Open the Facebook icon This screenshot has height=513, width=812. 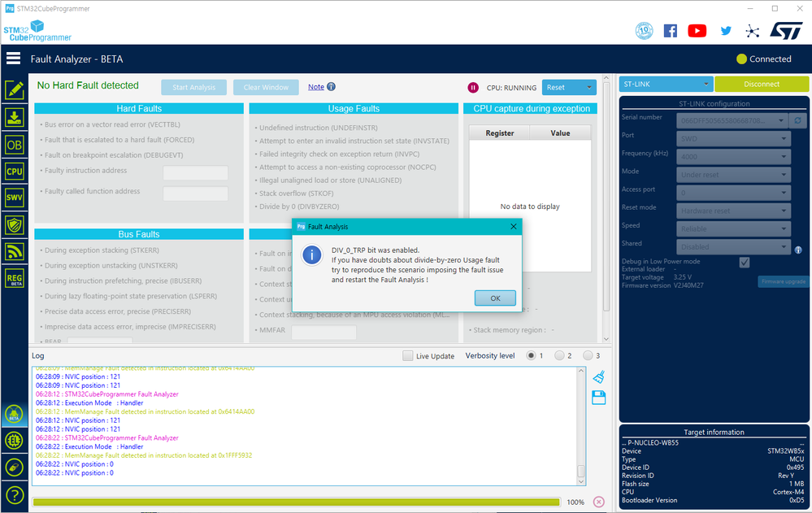tap(670, 31)
